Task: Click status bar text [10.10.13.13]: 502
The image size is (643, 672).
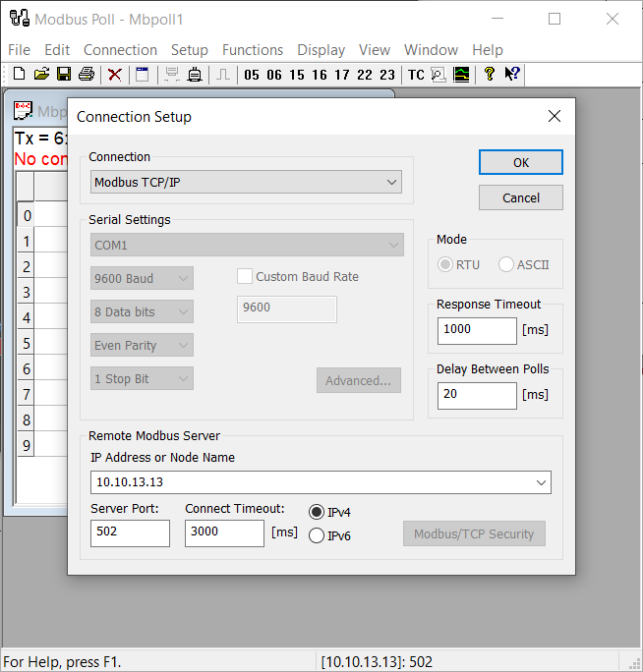Action: [377, 662]
